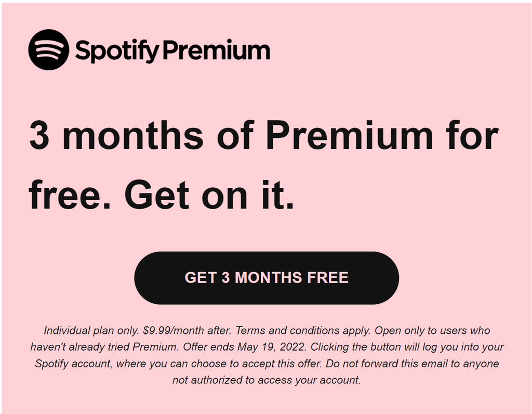Click the word "Premium" in the headline

(349, 135)
